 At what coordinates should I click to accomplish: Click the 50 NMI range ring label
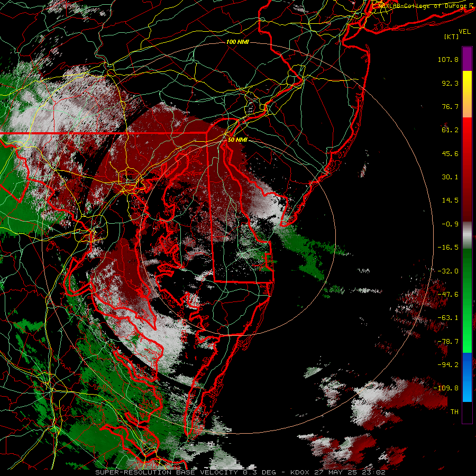pos(237,140)
